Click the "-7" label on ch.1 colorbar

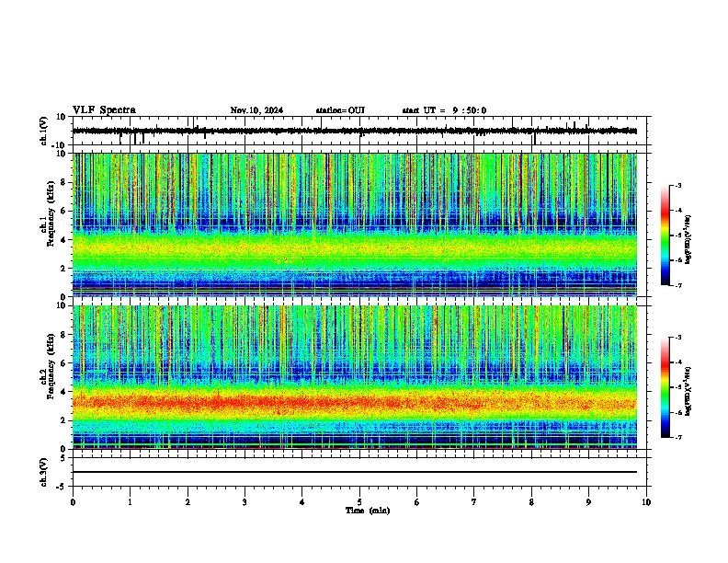(678, 285)
